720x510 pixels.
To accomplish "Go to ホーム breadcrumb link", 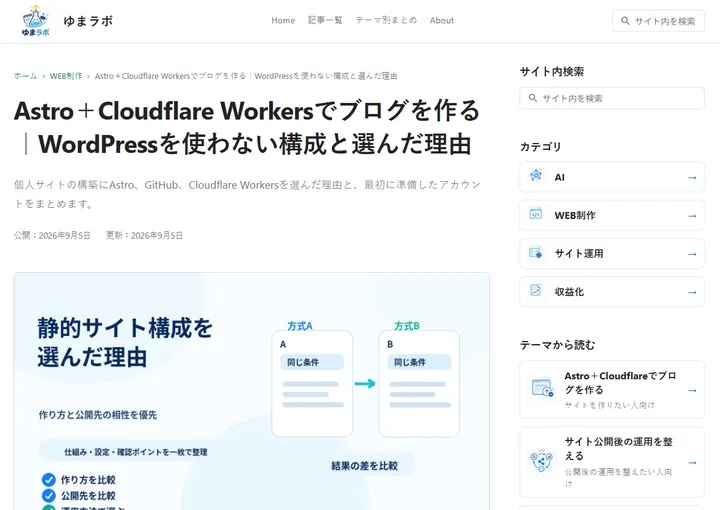I will 25,76.
